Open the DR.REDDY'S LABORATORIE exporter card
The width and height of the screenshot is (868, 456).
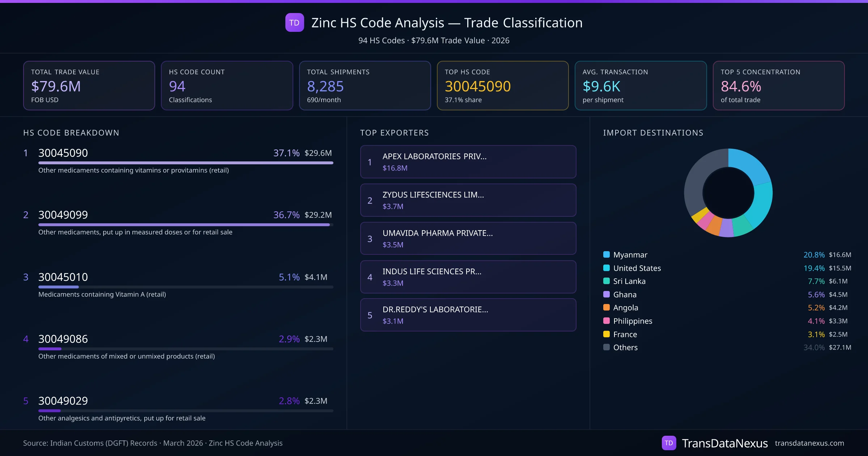click(468, 315)
